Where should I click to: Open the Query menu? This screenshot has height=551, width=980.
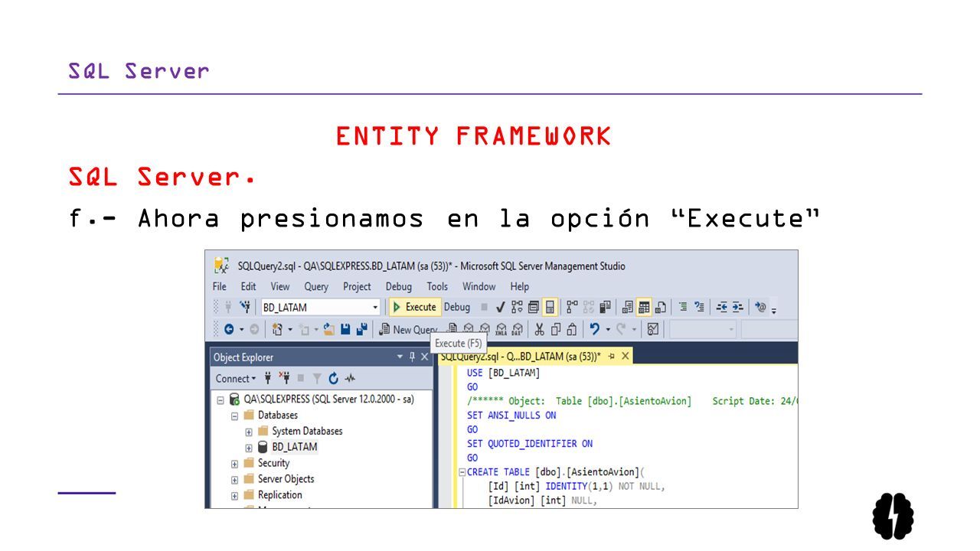click(316, 286)
